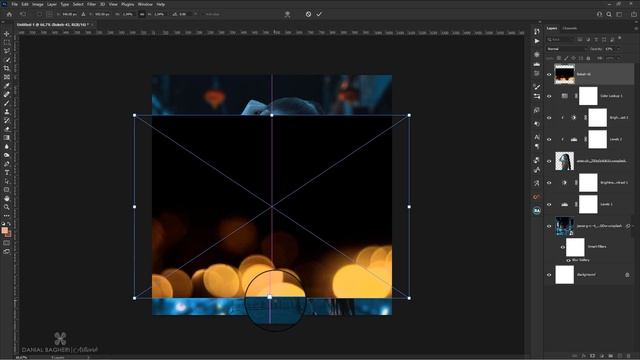Select the Frame tool
Screen dimensions: 640x360
click(7, 77)
